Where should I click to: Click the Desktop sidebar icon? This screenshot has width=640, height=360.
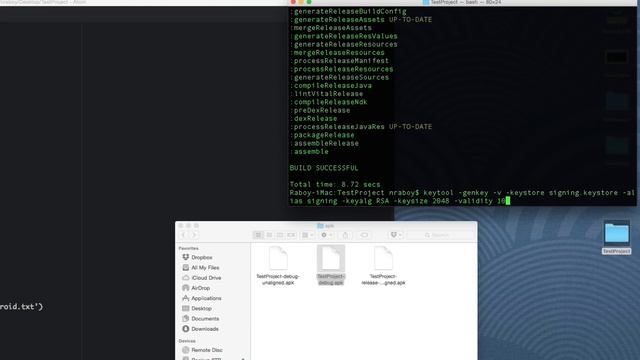tap(186, 308)
